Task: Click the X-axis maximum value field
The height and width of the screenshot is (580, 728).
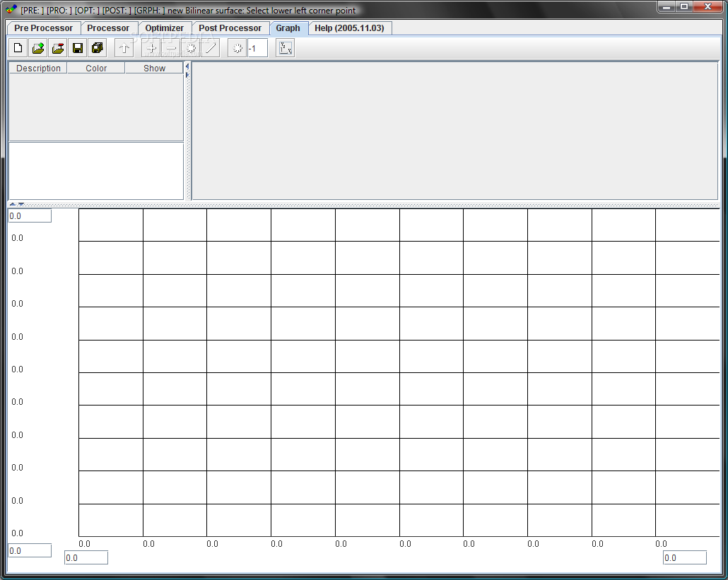Action: [685, 557]
